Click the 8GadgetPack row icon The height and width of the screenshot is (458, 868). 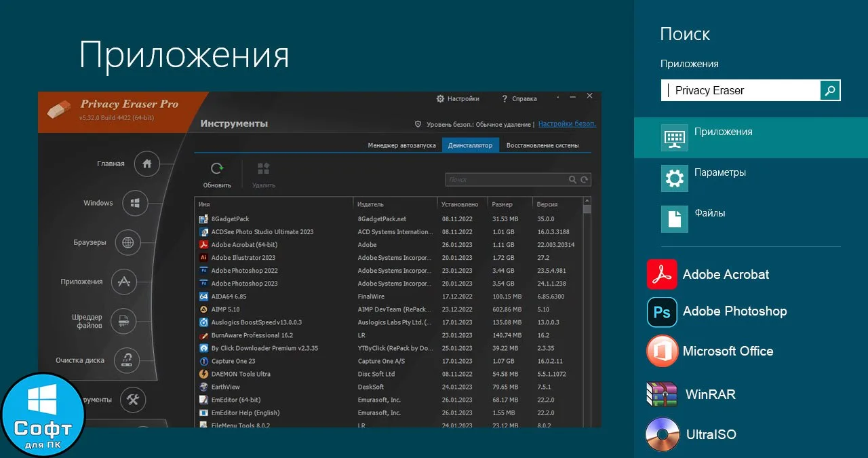click(x=203, y=219)
